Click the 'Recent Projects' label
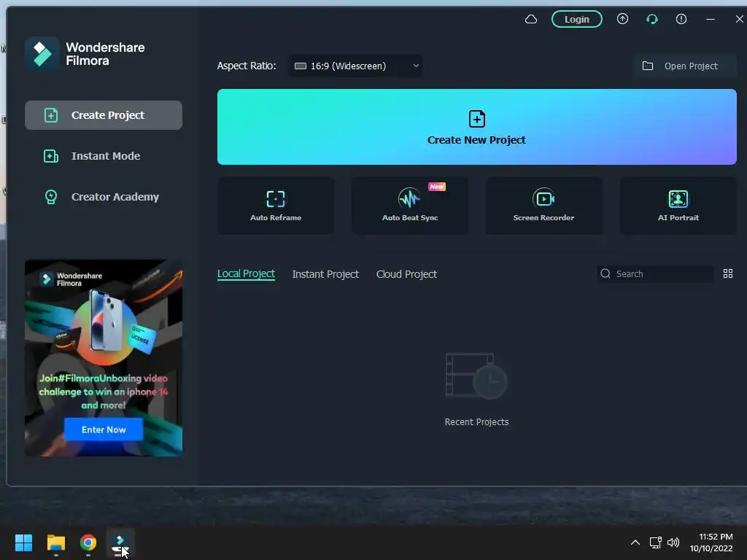 (x=476, y=422)
